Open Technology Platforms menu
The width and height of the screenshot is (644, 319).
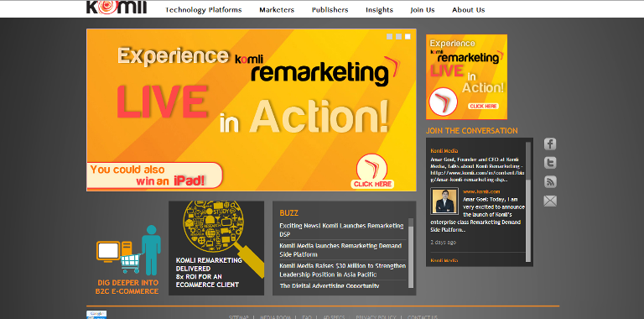[203, 10]
